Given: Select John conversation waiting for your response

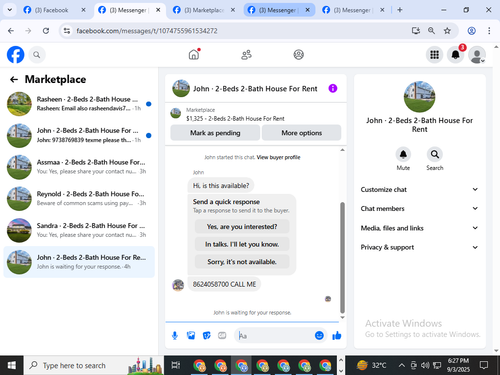Looking at the screenshot, I should (x=79, y=262).
